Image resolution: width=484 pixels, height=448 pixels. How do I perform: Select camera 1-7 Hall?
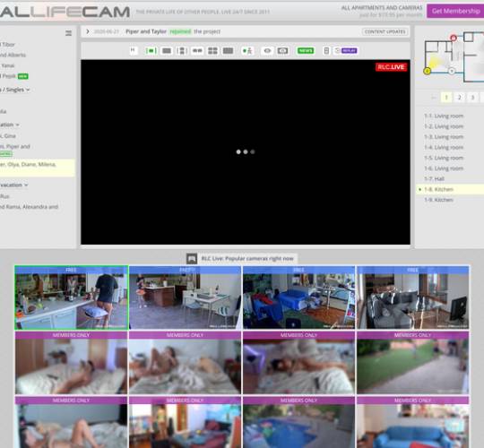coord(434,179)
